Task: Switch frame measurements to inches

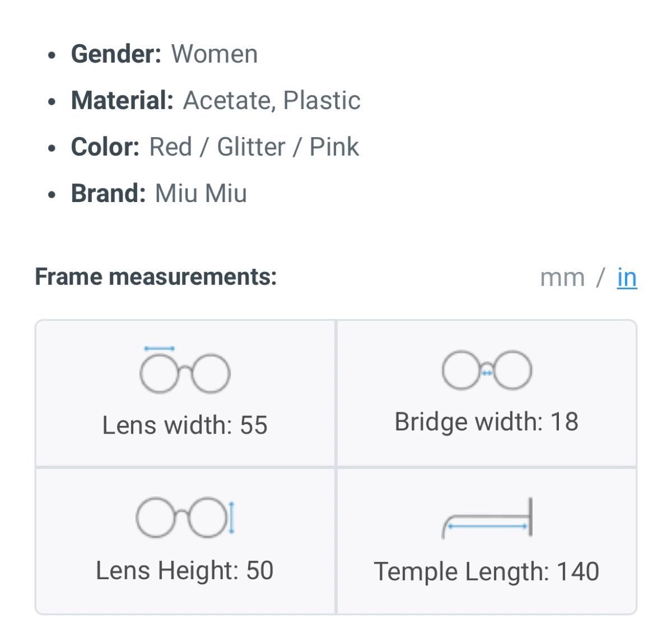Action: pyautogui.click(x=627, y=277)
